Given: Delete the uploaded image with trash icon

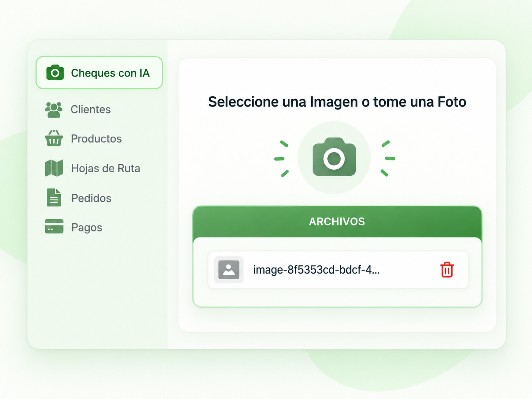Looking at the screenshot, I should point(447,270).
